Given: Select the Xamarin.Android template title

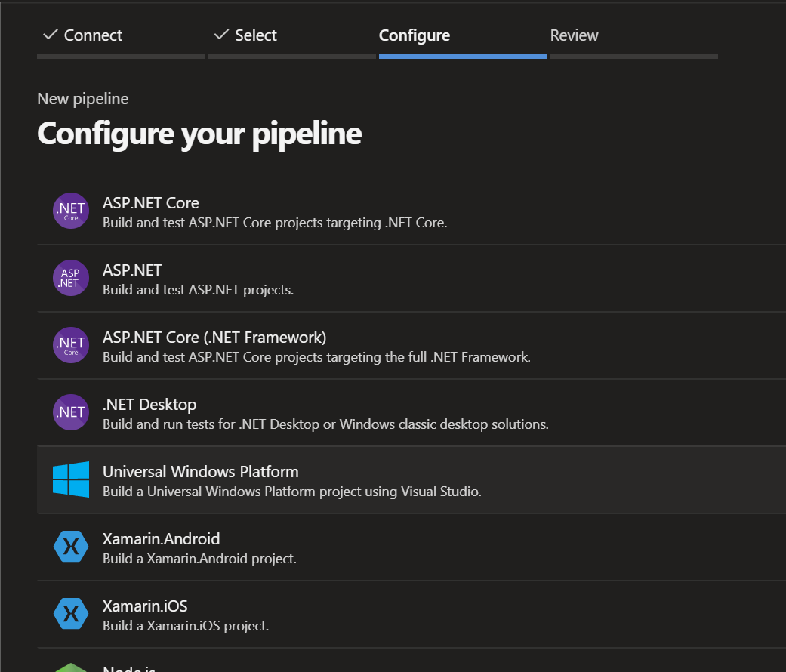Looking at the screenshot, I should coord(162,539).
